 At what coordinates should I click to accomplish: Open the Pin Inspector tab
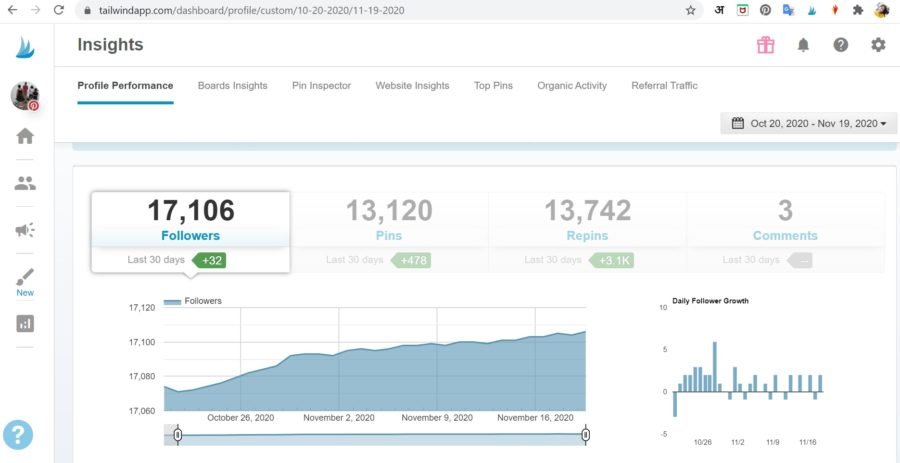[321, 86]
